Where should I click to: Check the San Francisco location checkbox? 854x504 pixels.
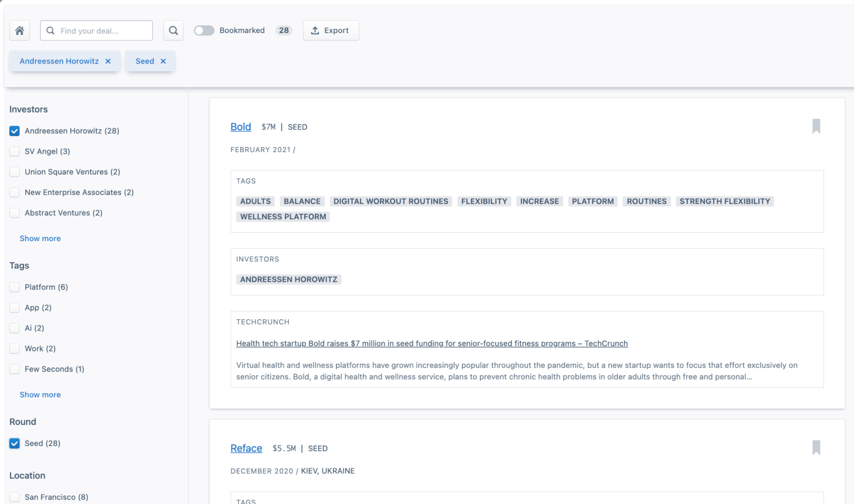pyautogui.click(x=15, y=497)
